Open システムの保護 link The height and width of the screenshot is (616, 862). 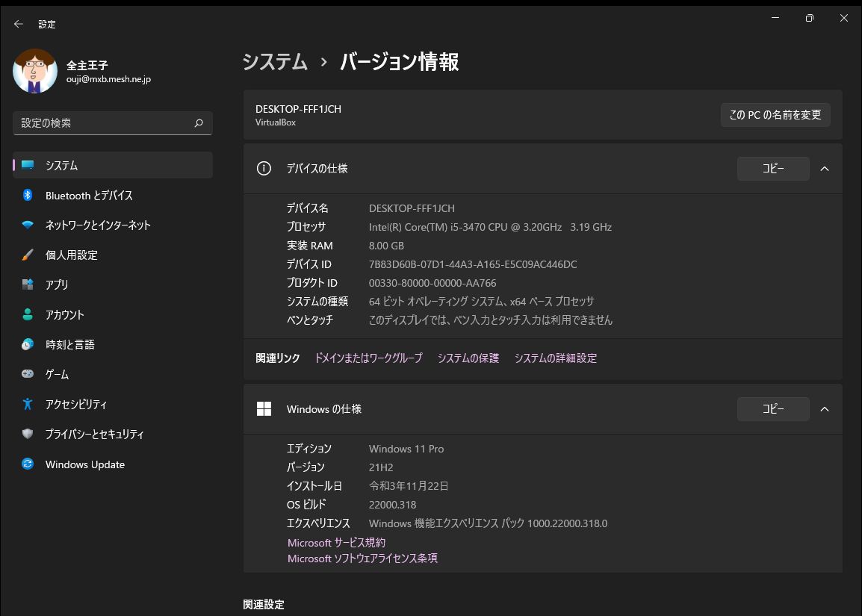tap(468, 358)
